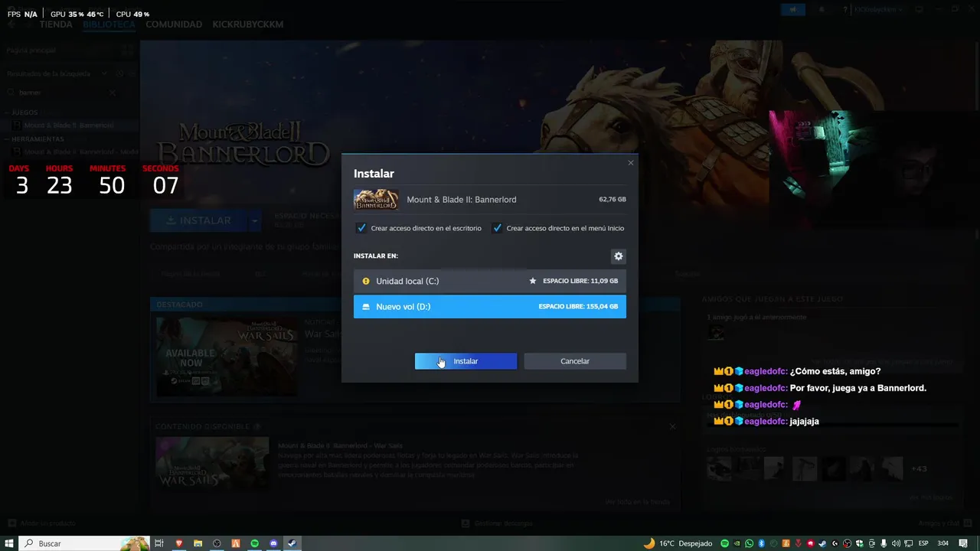
Task: Click Steam icon in system tray
Action: point(823,543)
